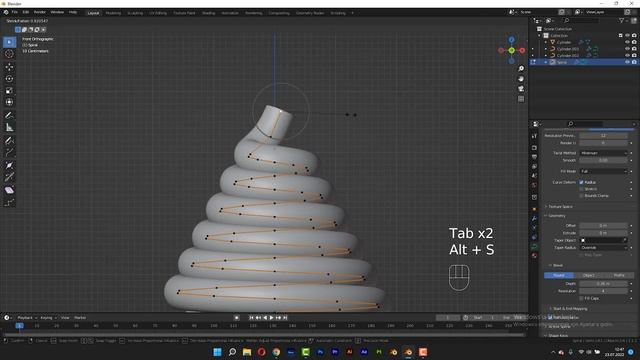The width and height of the screenshot is (640, 360).
Task: Click the viewport zoom magnifier gizmo
Action: (x=521, y=69)
